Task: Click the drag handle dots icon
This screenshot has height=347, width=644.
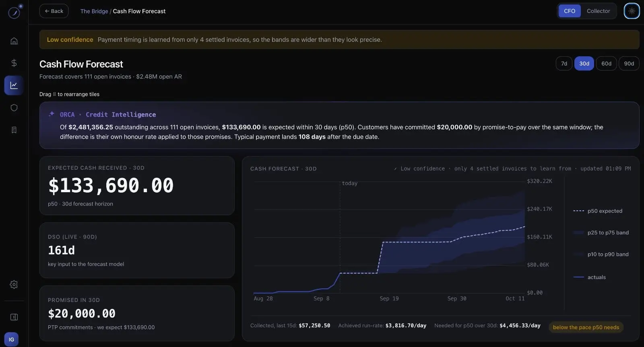Action: tap(54, 94)
